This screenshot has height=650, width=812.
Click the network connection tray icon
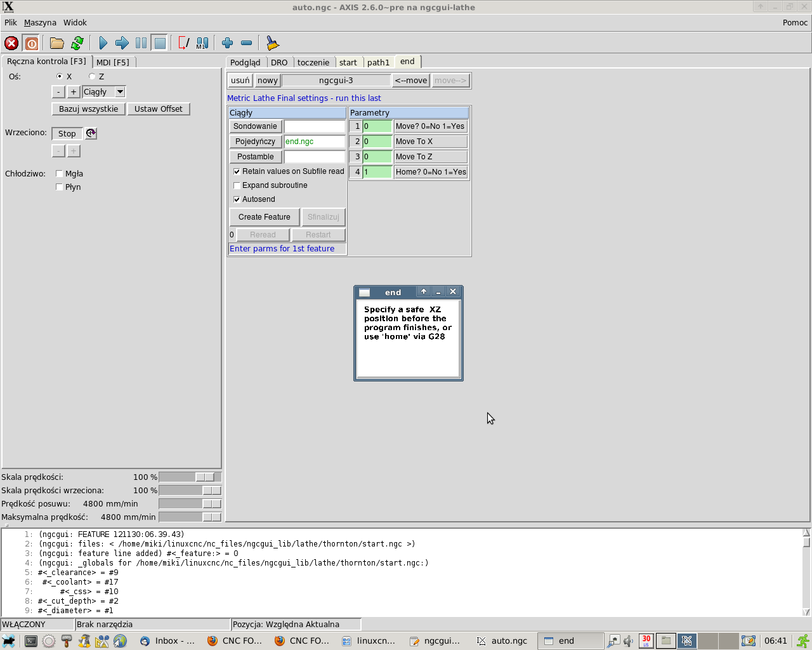tap(613, 641)
